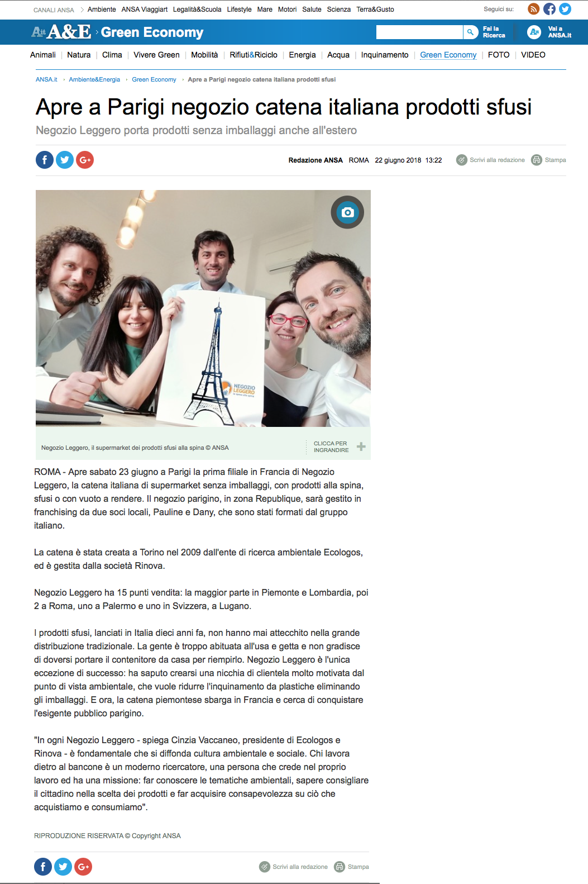Click the top Stampa print icon

(537, 160)
